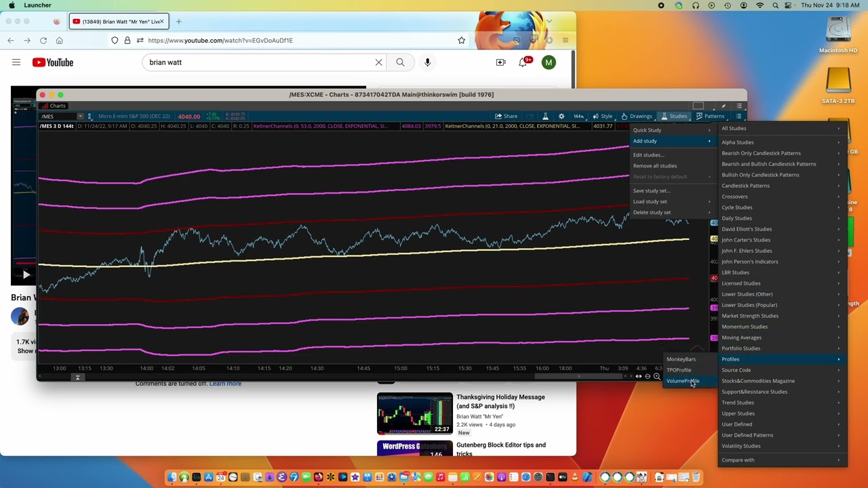Open Volatility Studies category

click(782, 446)
